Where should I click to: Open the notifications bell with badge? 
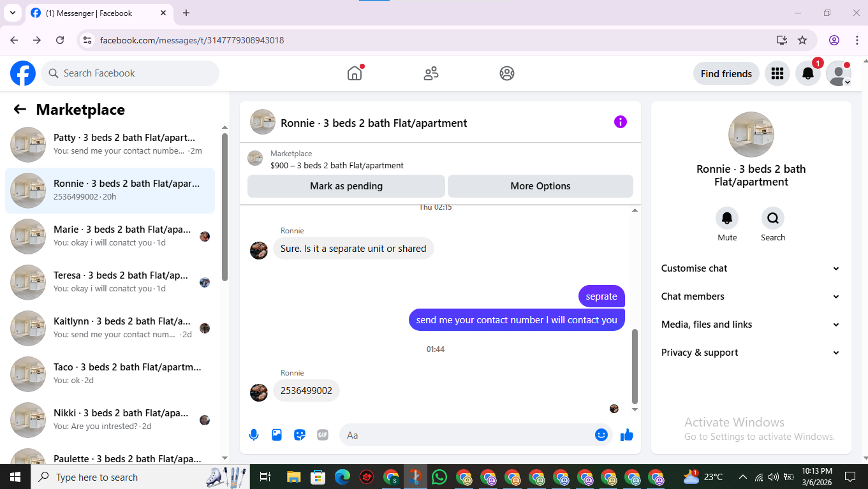tap(808, 73)
